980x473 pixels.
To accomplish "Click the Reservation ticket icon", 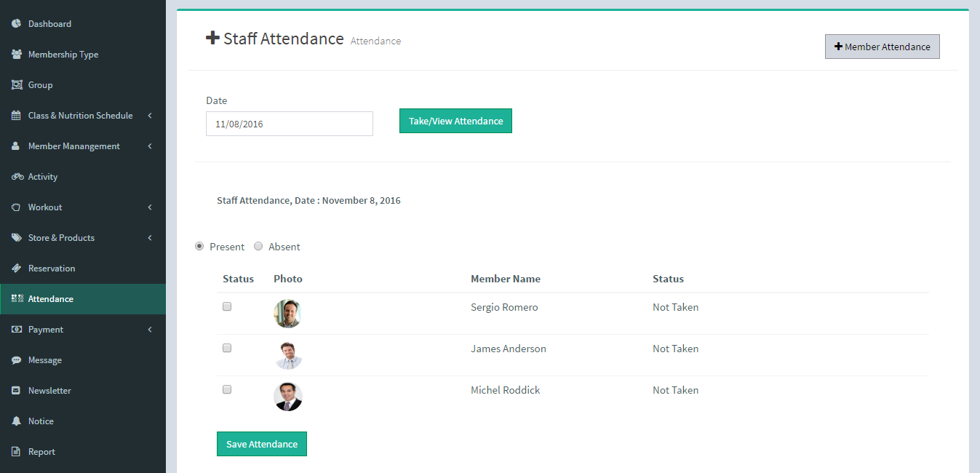I will pos(16,269).
